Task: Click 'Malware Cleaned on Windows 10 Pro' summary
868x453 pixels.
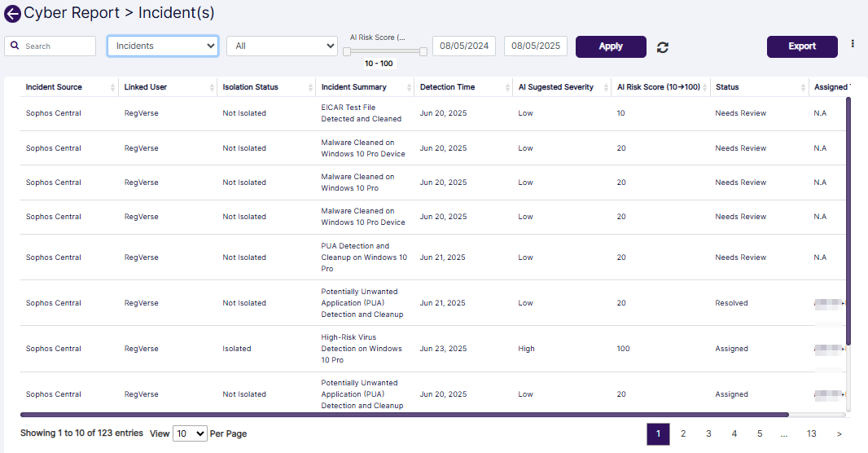Action: [357, 183]
